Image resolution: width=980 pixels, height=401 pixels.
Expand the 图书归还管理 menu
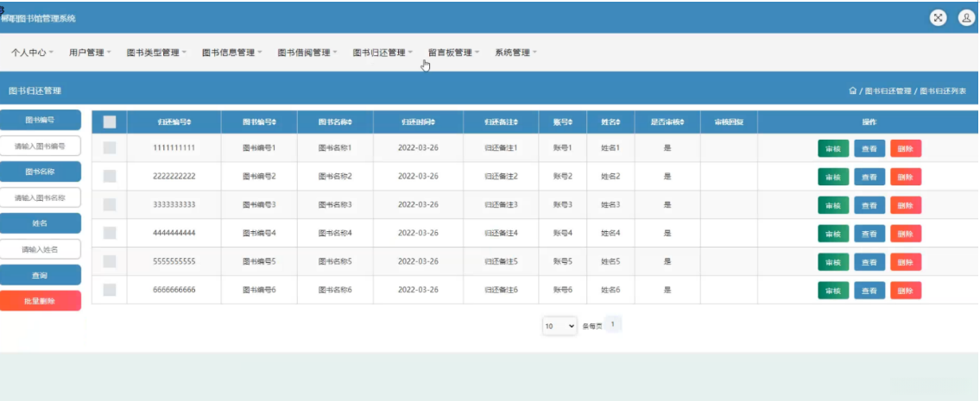[383, 53]
